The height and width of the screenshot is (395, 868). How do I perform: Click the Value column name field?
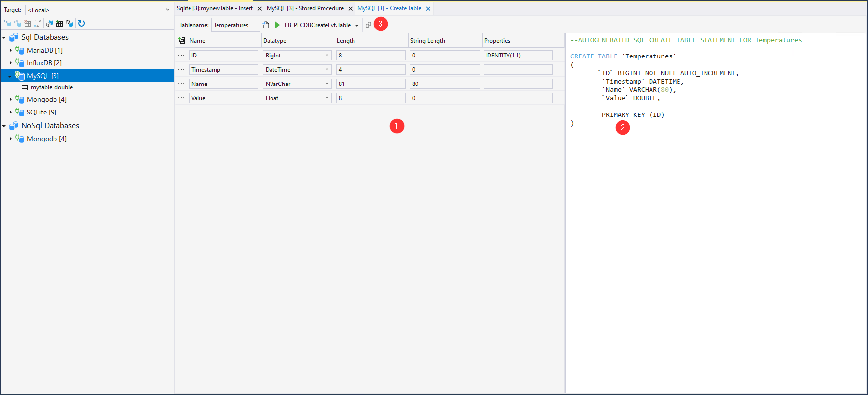(223, 98)
